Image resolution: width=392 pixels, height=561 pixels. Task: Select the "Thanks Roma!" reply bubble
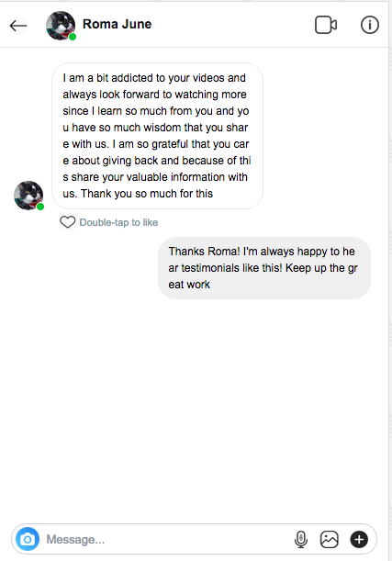click(264, 268)
